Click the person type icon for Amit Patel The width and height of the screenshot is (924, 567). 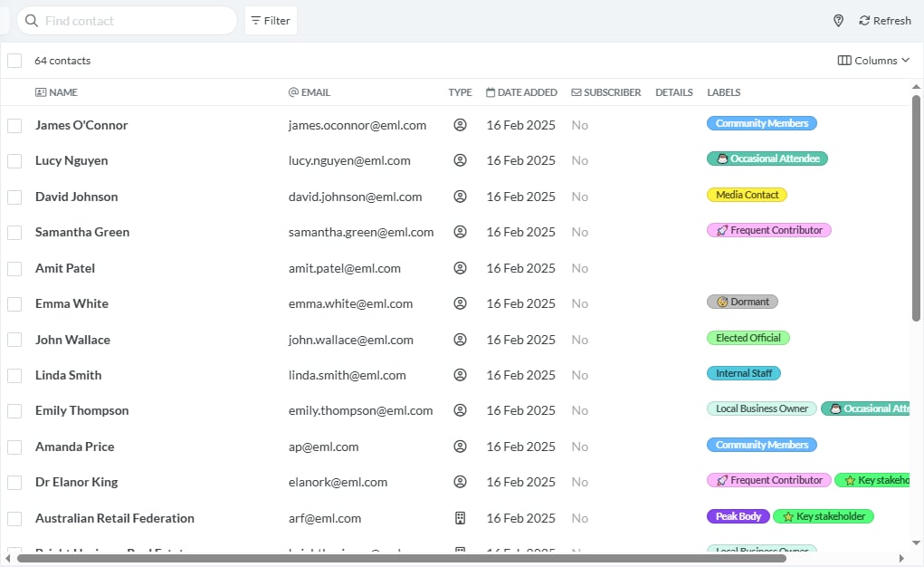coord(461,268)
